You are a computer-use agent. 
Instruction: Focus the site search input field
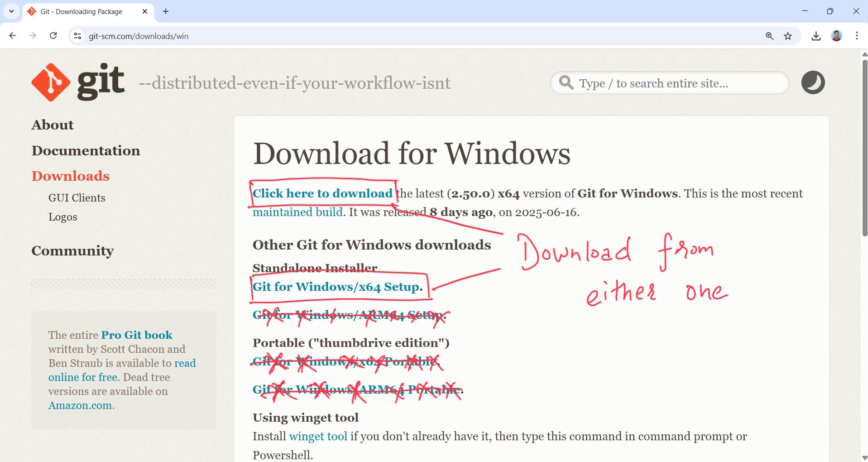(670, 83)
